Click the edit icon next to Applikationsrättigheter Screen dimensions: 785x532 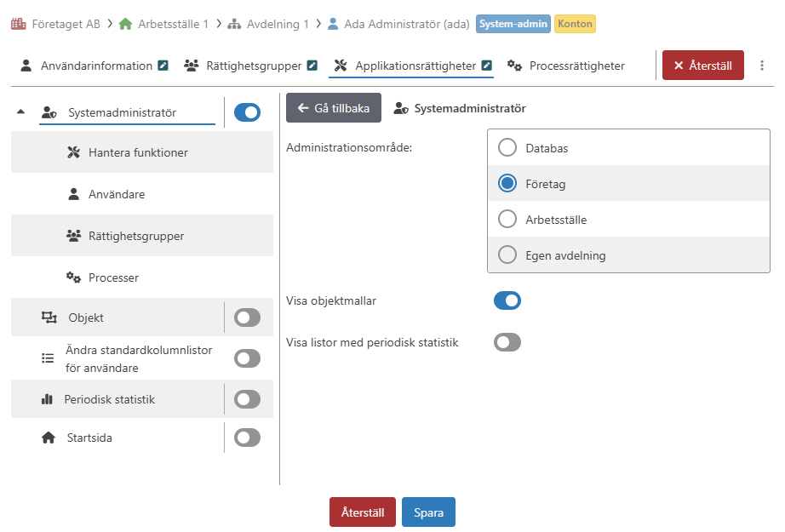click(x=487, y=66)
